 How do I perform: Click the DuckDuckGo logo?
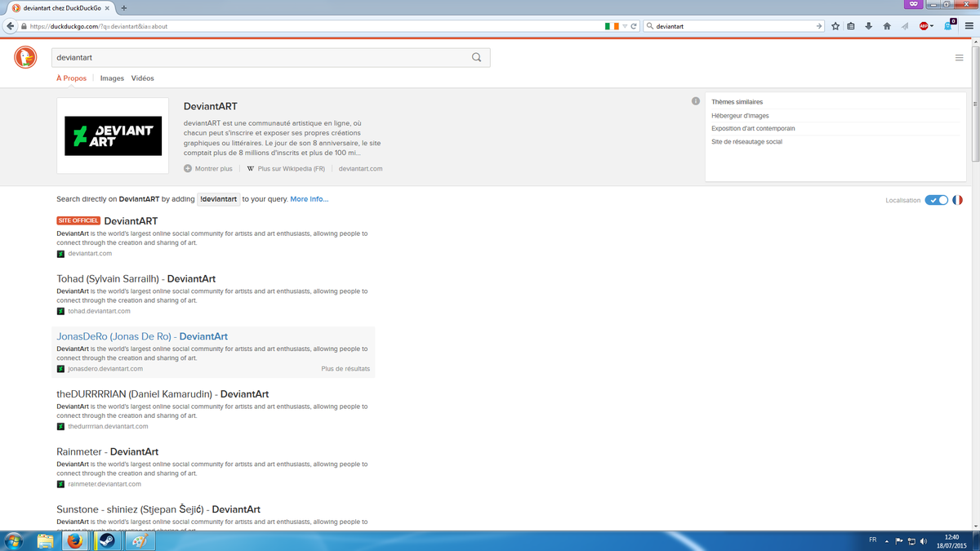(x=25, y=57)
